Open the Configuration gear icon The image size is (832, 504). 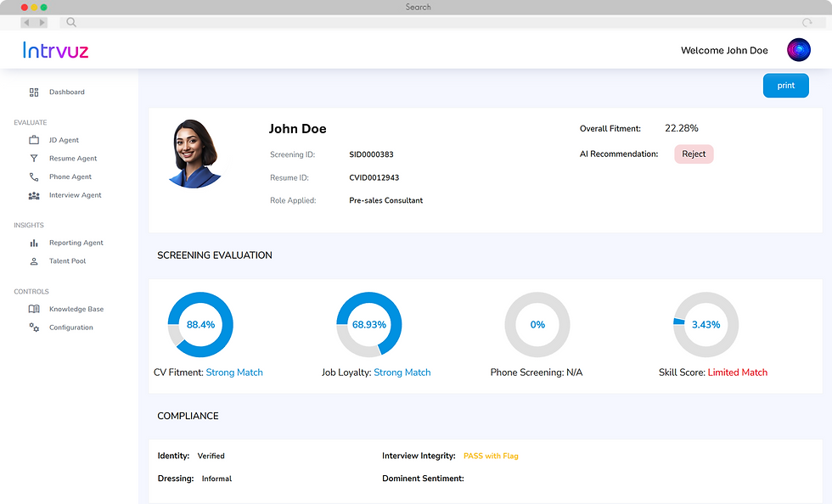pyautogui.click(x=34, y=327)
